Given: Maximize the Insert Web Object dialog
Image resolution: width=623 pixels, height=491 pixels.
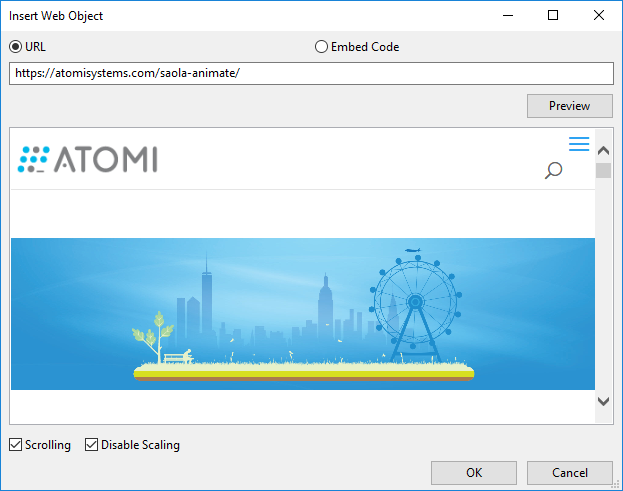Looking at the screenshot, I should click(553, 15).
